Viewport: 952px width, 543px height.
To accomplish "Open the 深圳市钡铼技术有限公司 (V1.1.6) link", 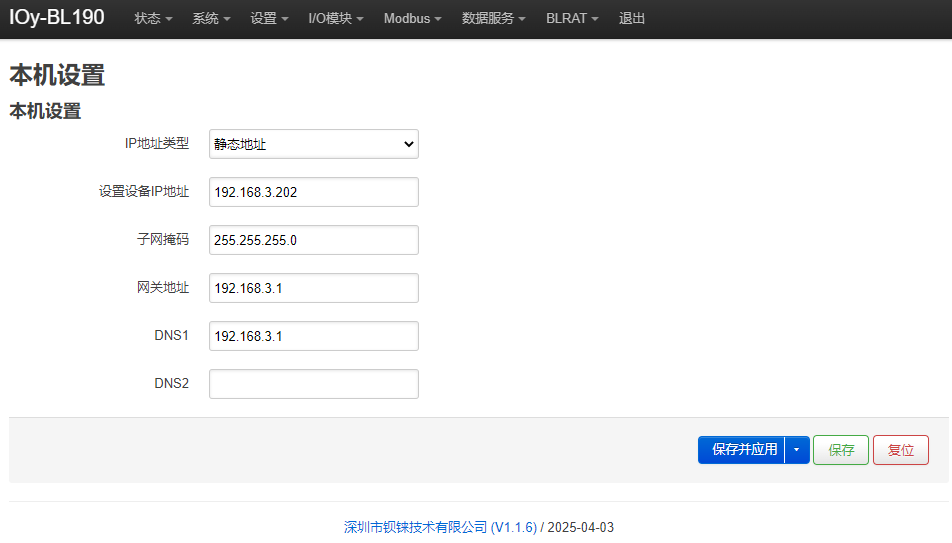I will (x=440, y=527).
